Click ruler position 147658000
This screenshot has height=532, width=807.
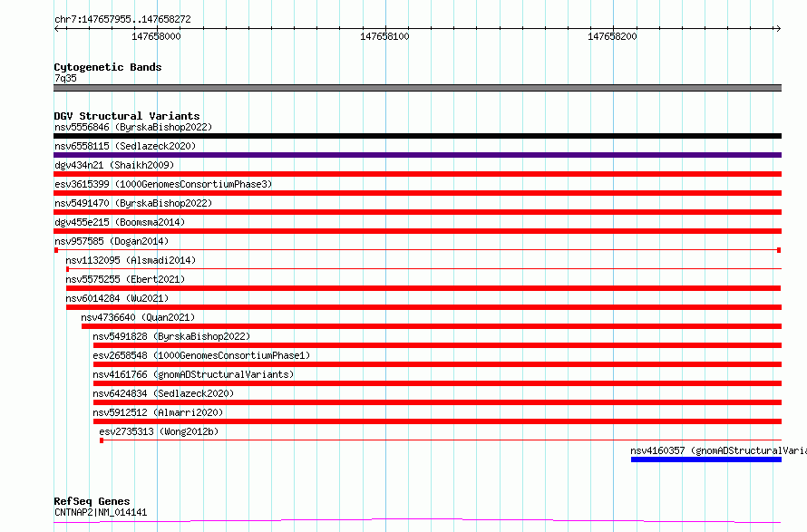157,36
